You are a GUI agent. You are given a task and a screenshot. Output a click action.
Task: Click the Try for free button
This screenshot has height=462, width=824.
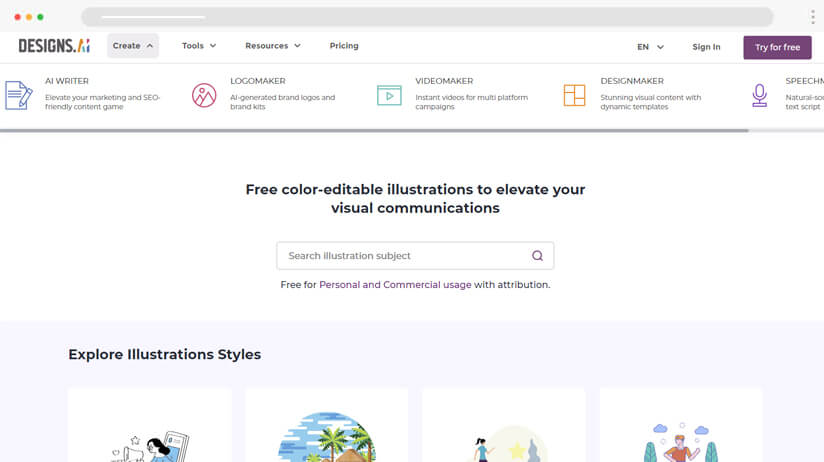pos(777,47)
